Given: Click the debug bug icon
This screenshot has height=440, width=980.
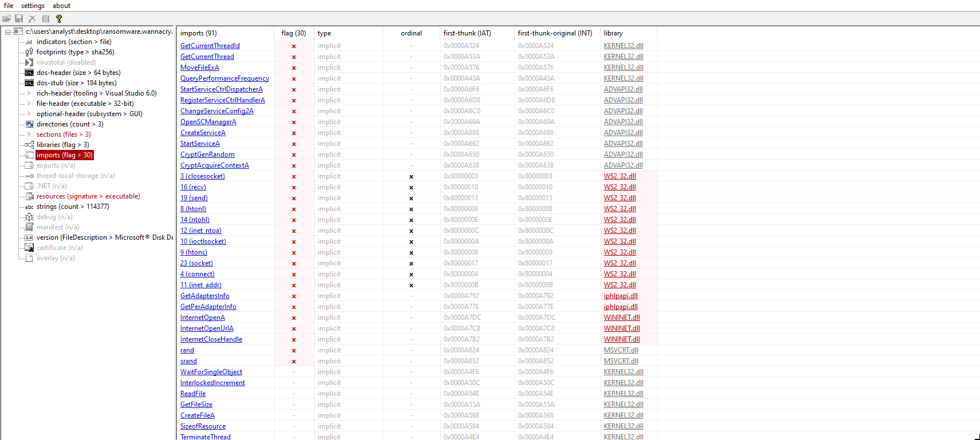Looking at the screenshot, I should [29, 217].
